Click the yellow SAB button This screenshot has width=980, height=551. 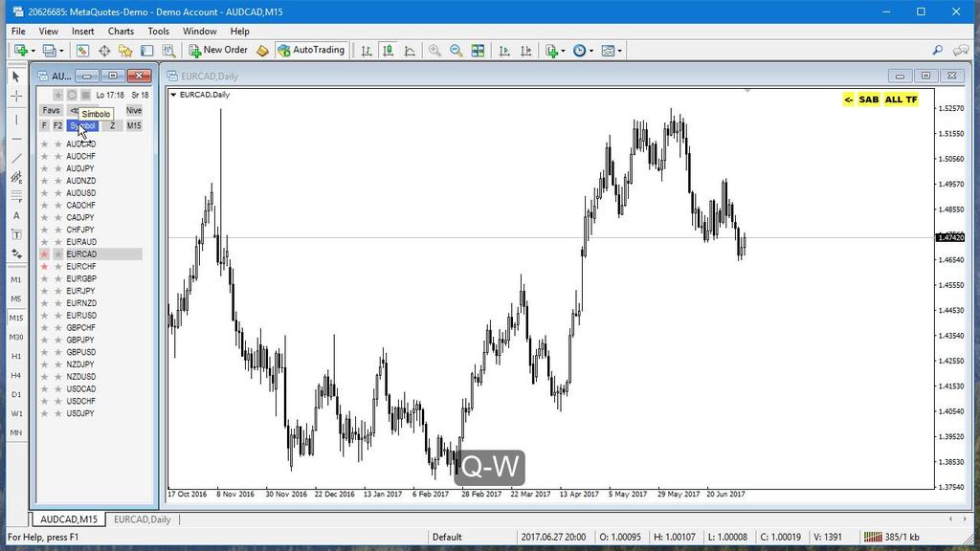pos(868,99)
